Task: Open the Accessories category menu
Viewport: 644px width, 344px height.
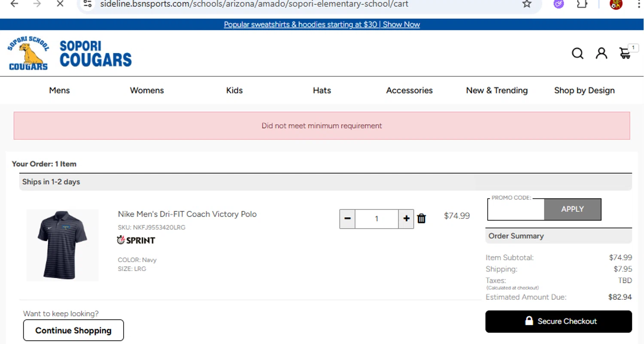Action: pos(410,91)
